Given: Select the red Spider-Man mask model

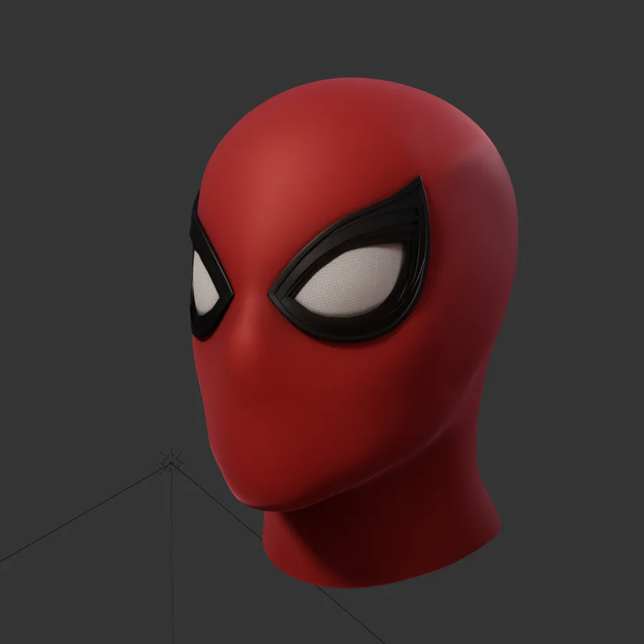Looking at the screenshot, I should [353, 333].
